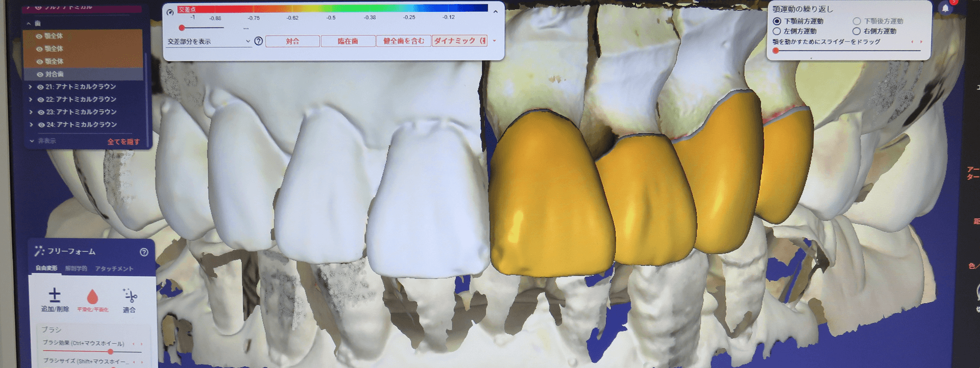Viewport: 980px width, 368px height.
Task: Expand the 24: アナトミカルクラウン tree item
Action: pos(31,125)
